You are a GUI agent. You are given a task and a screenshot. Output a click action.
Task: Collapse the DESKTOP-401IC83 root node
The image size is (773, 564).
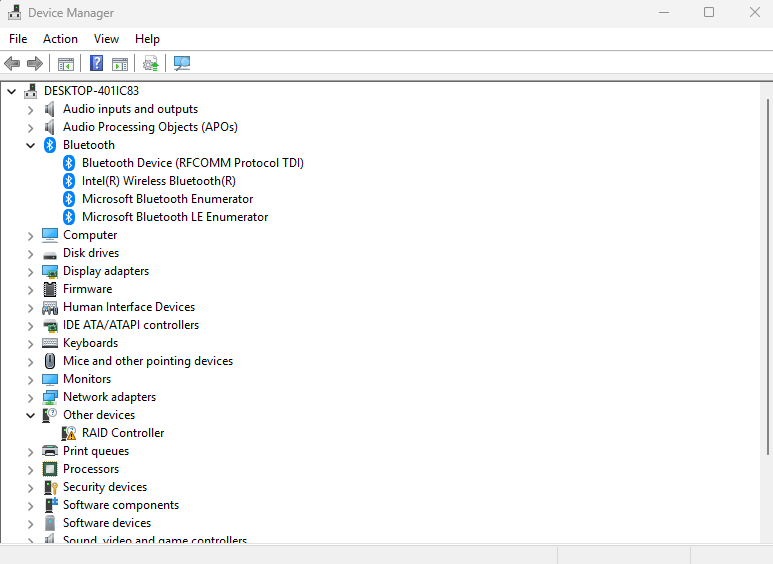12,91
